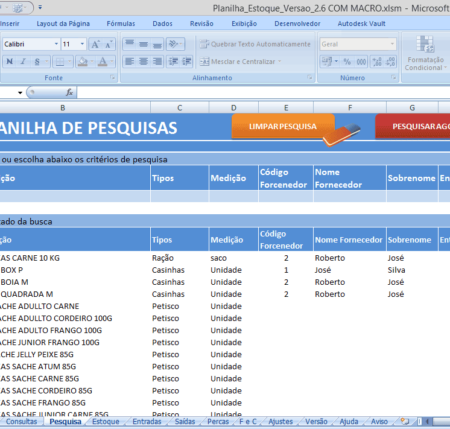Click the LIMPAR PESQUISA button
This screenshot has width=450, height=429.
pyautogui.click(x=283, y=126)
